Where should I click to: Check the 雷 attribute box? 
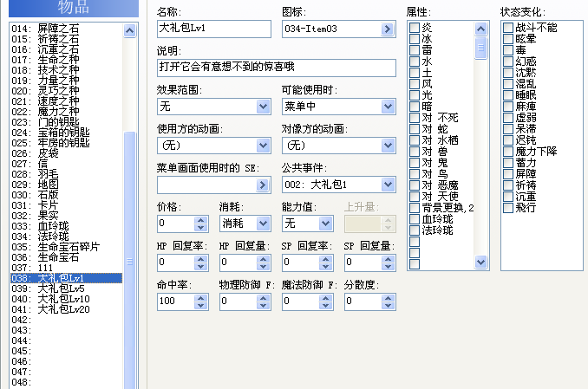click(415, 50)
